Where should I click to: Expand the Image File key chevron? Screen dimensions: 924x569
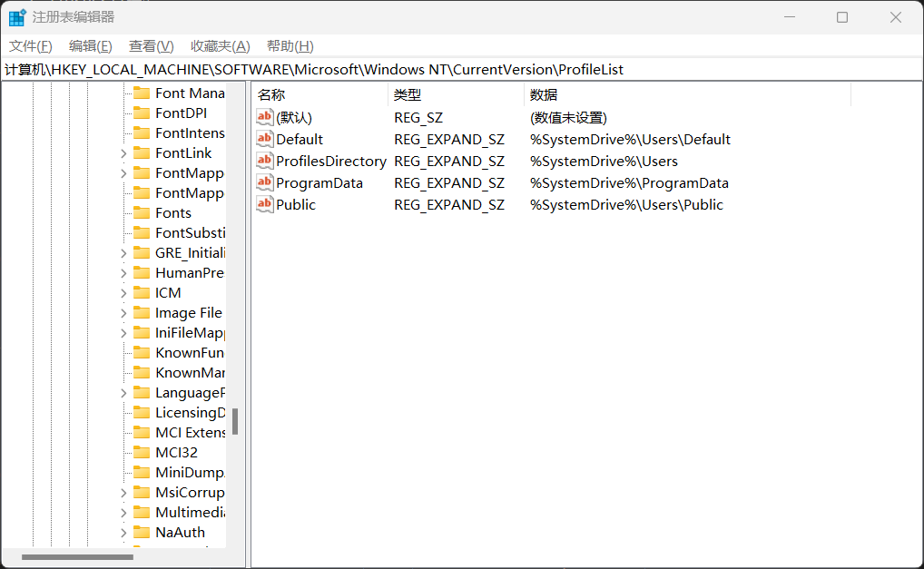pos(123,312)
